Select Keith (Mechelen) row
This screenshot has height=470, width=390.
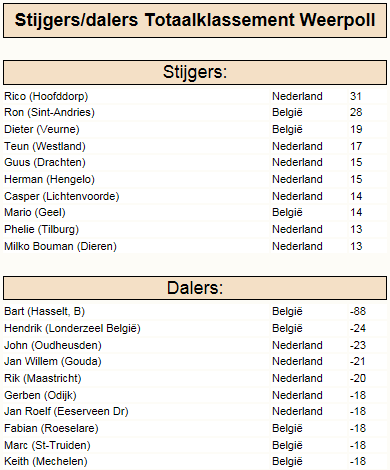pos(195,461)
